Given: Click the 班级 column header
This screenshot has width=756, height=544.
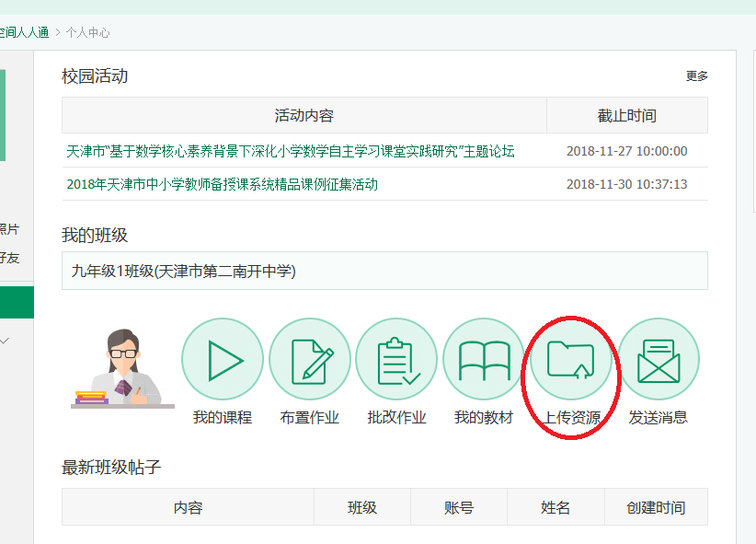Looking at the screenshot, I should [x=362, y=507].
